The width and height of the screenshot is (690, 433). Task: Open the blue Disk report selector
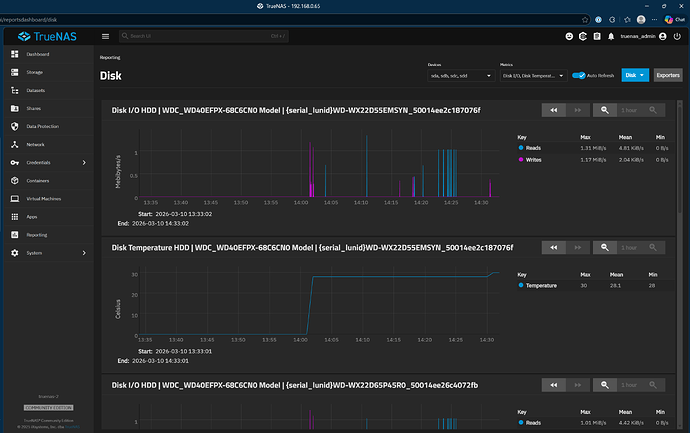635,75
